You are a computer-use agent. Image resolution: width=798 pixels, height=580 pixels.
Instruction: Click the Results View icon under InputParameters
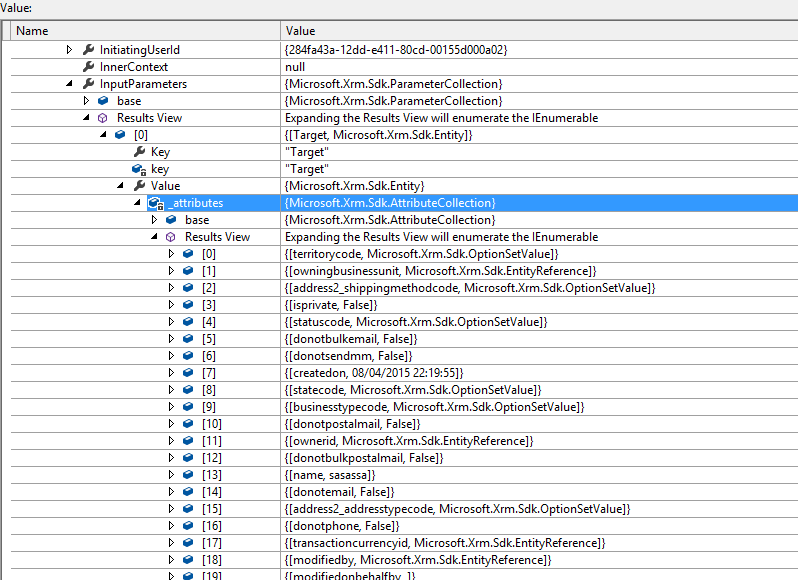(103, 118)
